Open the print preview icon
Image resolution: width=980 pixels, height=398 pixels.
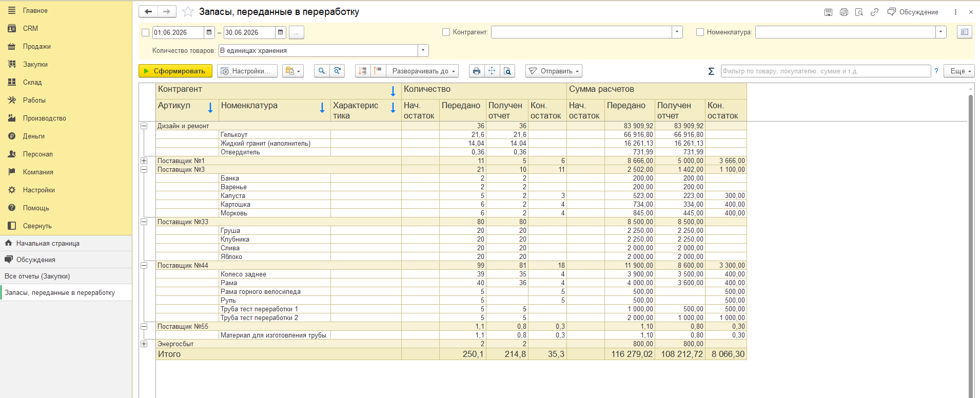click(x=507, y=71)
